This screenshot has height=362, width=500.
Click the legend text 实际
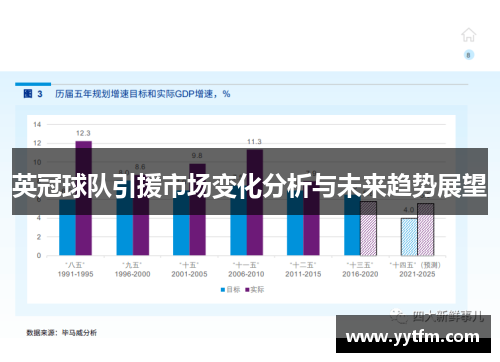coord(257,290)
